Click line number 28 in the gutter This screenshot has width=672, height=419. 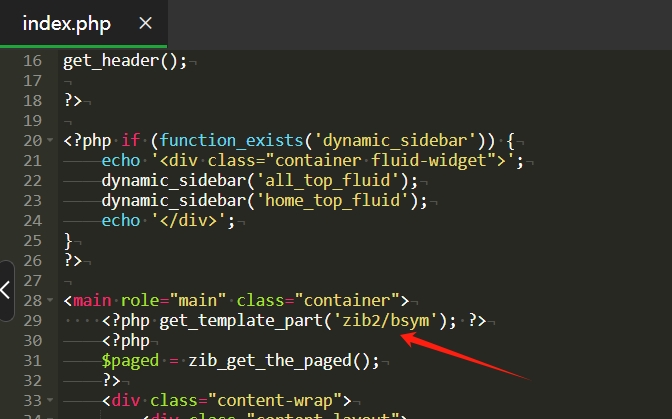32,300
